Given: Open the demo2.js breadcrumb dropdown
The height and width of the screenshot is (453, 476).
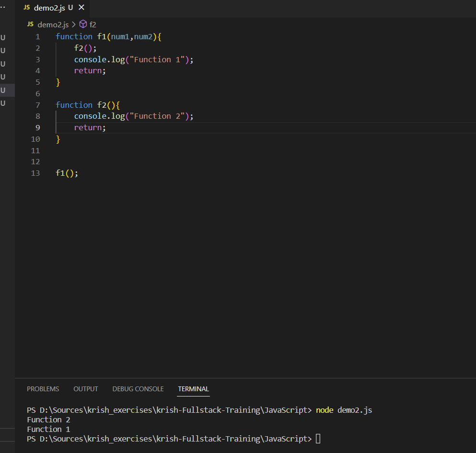Looking at the screenshot, I should pyautogui.click(x=53, y=24).
